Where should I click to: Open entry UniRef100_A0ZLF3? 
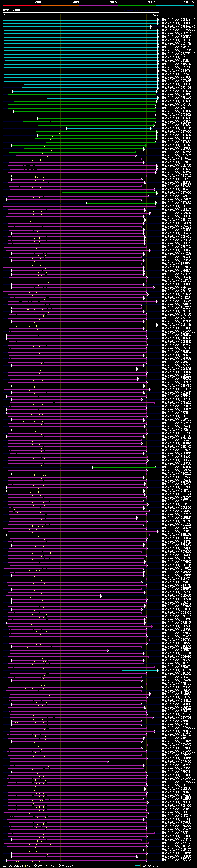click(177, 196)
